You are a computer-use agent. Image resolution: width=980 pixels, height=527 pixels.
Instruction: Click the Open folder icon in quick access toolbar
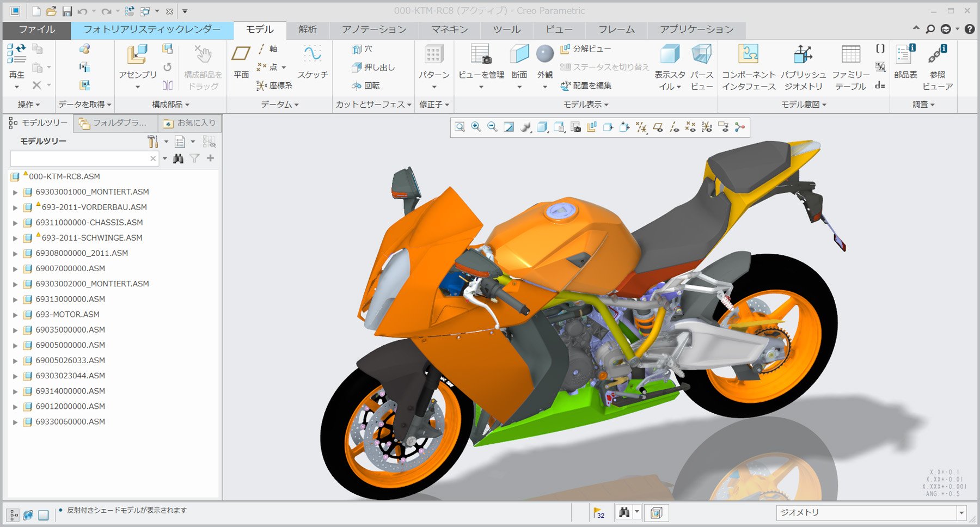click(51, 11)
